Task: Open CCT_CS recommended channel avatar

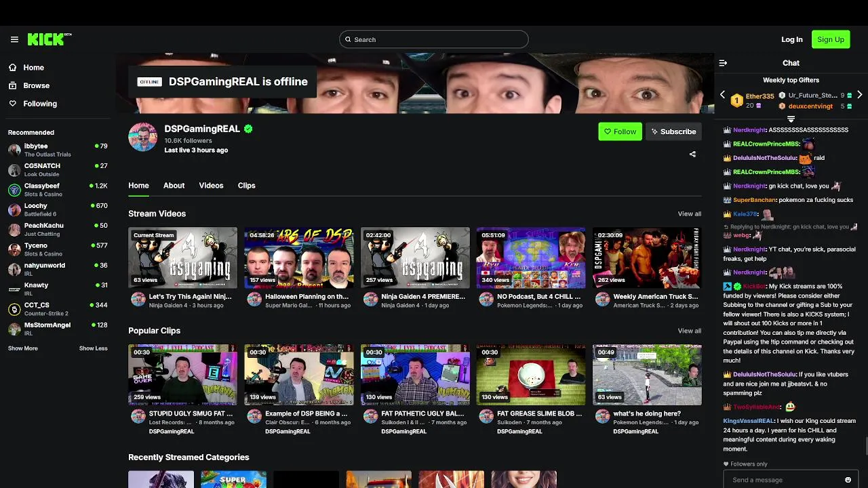Action: 14,309
